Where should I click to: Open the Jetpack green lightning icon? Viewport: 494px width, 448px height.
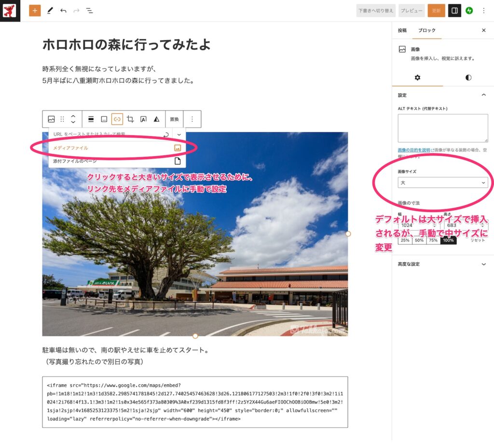tap(469, 10)
